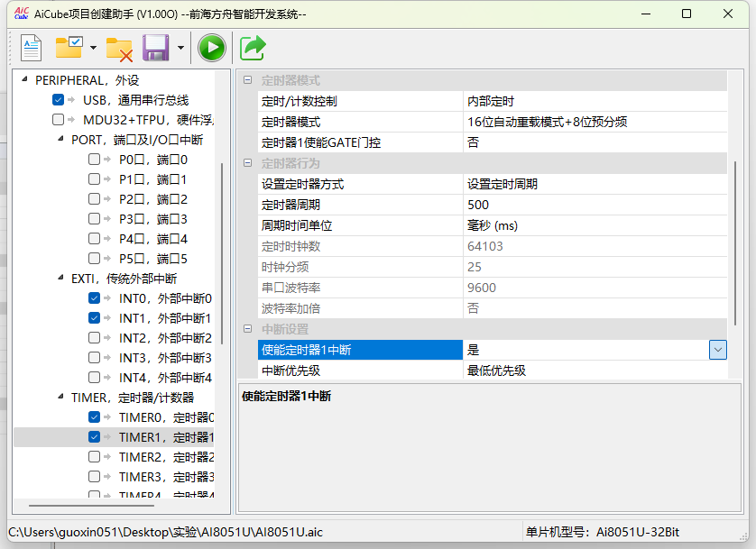Enable the TIMER3 checkbox
Screen dimensions: 756x549
pyautogui.click(x=94, y=476)
